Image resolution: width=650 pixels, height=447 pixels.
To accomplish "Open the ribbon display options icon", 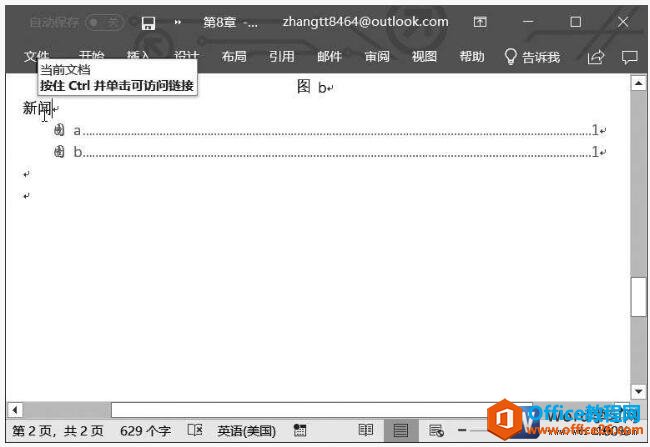I will [x=480, y=22].
